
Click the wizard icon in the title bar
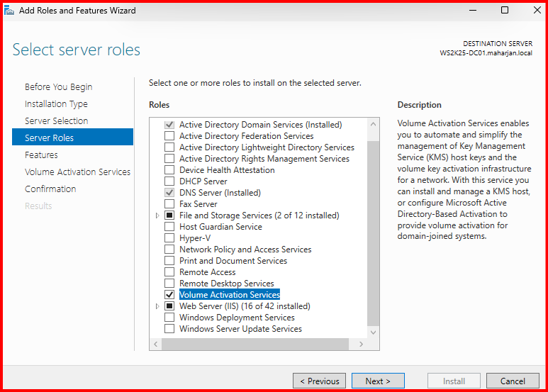coord(9,11)
